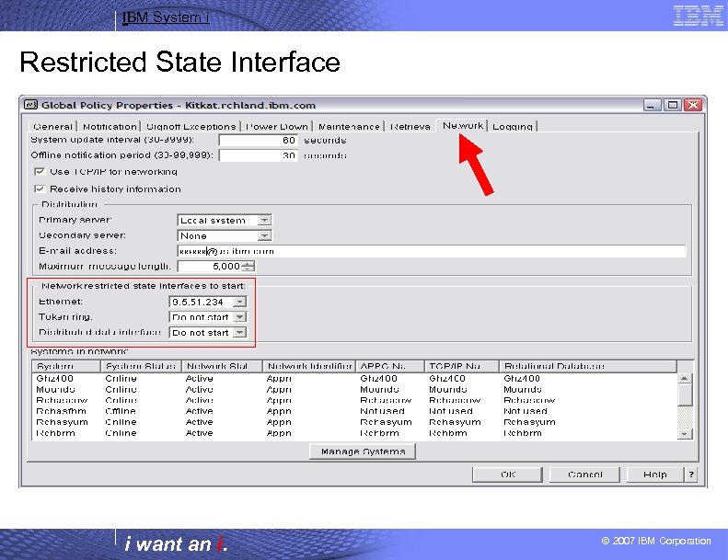Viewport: 728px width, 560px height.
Task: Select the Rchasfbm system row
Action: 354,411
